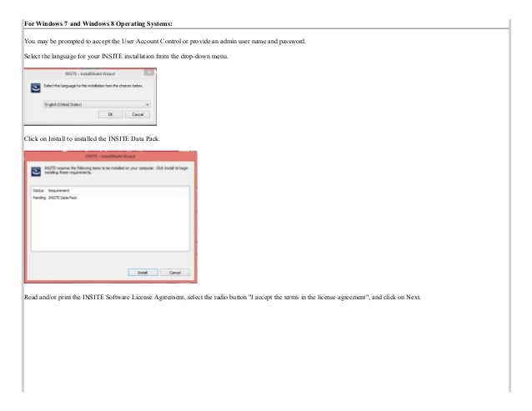The image size is (532, 411).
Task: Click the requirements dialog title bar
Action: [111, 157]
